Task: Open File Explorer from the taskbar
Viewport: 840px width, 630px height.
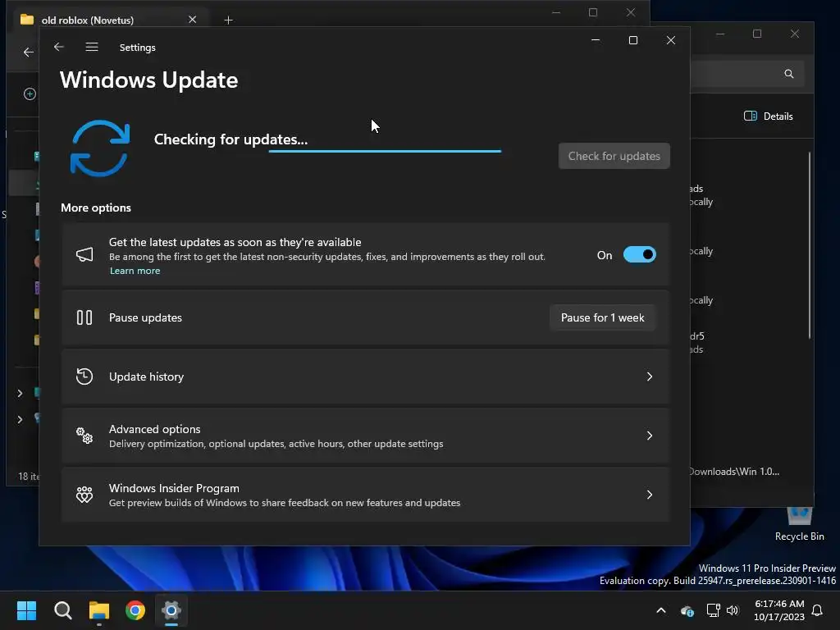Action: tap(99, 610)
